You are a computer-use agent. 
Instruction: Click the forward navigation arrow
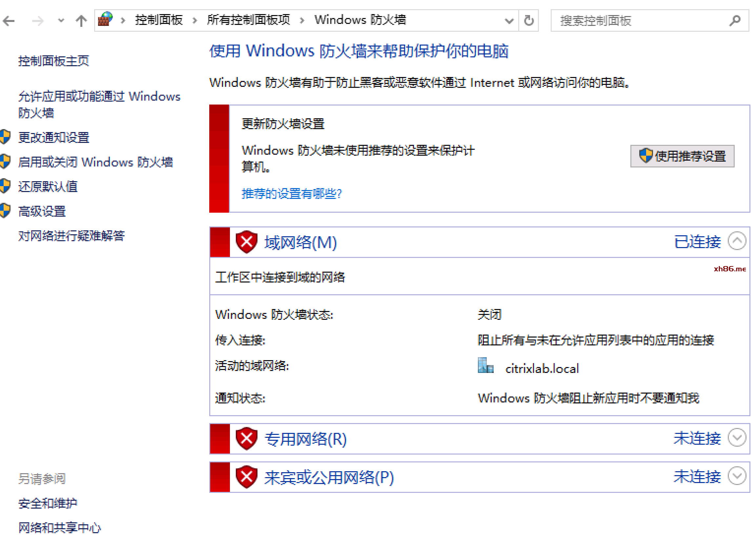tap(38, 21)
